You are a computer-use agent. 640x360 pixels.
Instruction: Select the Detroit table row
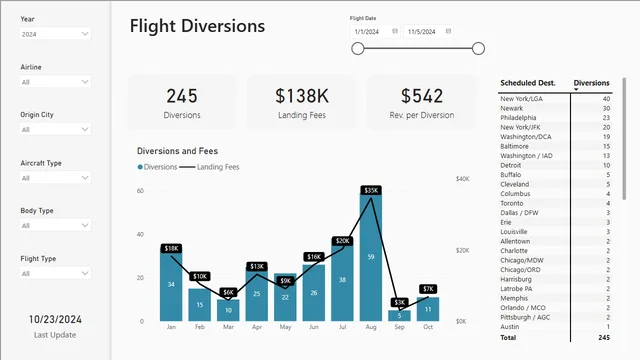click(x=555, y=165)
